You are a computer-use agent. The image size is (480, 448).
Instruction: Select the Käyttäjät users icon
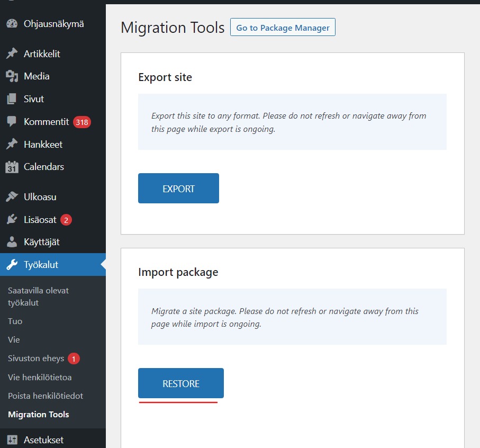(12, 242)
